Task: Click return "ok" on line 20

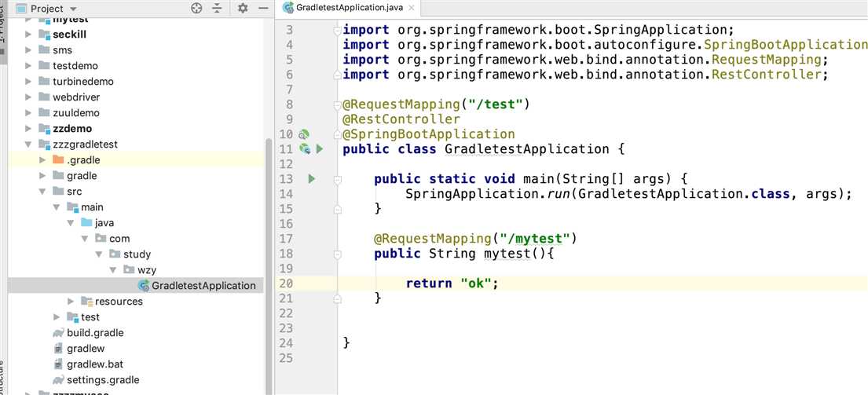Action: click(452, 283)
